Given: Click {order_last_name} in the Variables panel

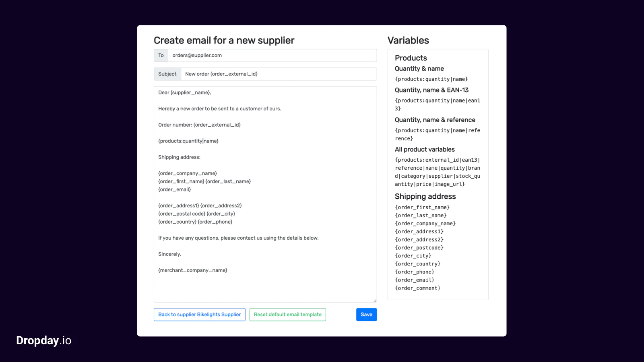Looking at the screenshot, I should tap(421, 216).
